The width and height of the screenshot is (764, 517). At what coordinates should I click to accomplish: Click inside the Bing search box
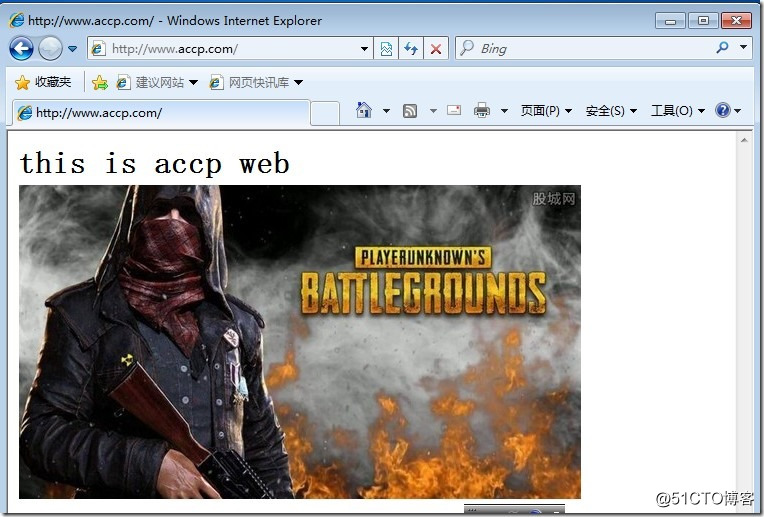point(585,49)
